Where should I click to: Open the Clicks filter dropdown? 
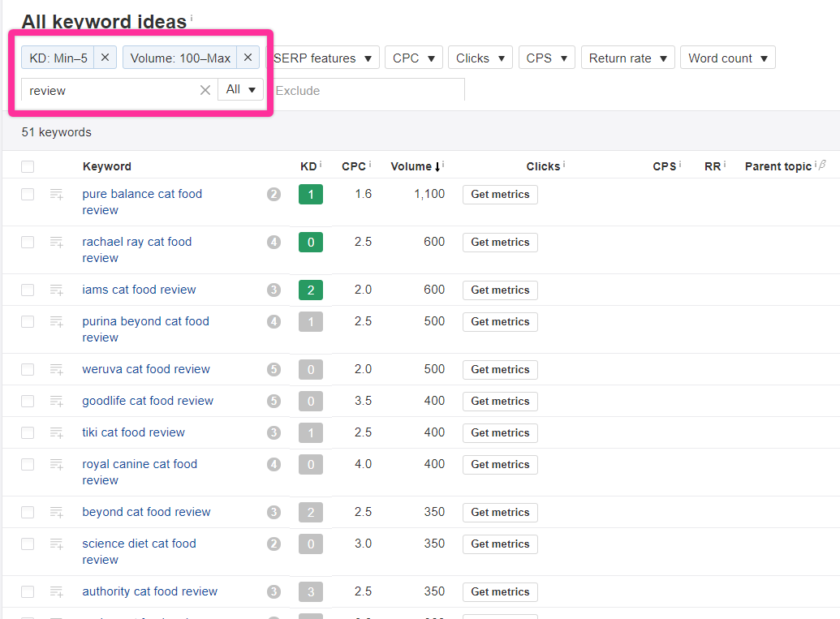[480, 58]
